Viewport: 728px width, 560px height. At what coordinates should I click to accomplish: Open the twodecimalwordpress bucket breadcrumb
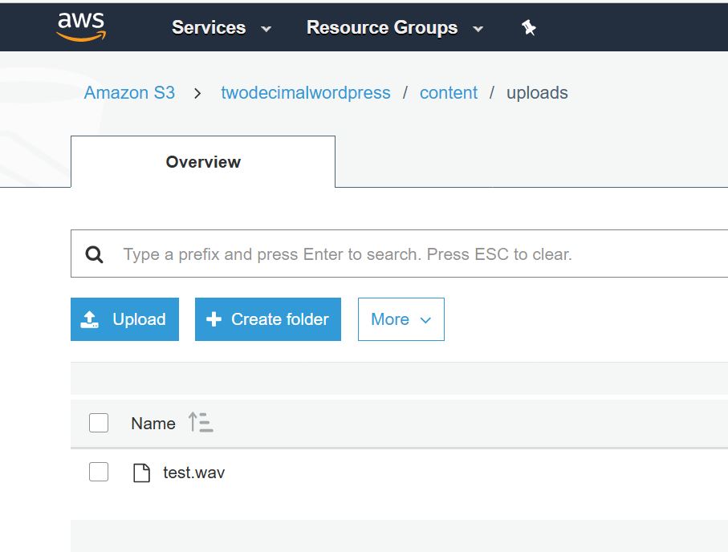coord(306,93)
